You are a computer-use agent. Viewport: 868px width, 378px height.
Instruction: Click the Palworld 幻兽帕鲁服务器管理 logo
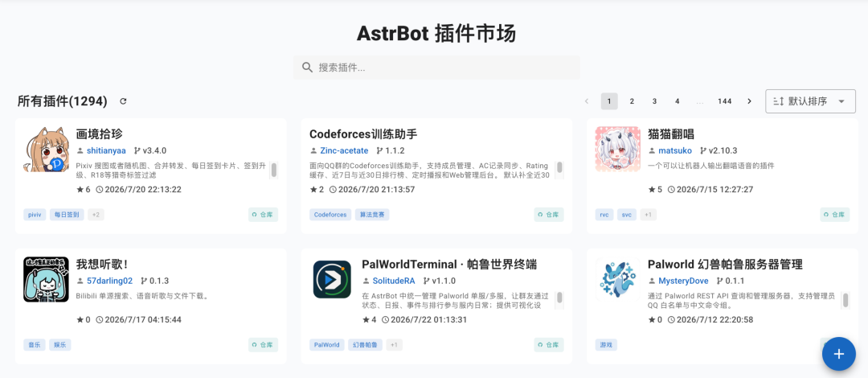618,279
